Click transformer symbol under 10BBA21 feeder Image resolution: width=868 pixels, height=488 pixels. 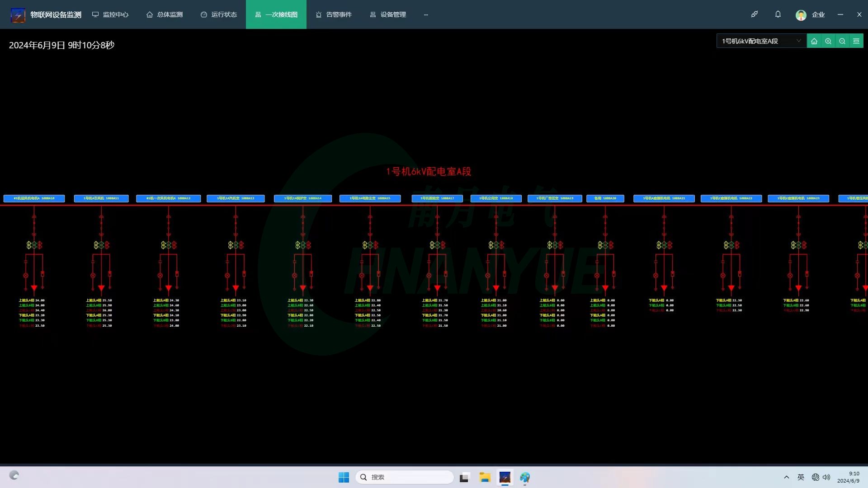[x=664, y=245]
